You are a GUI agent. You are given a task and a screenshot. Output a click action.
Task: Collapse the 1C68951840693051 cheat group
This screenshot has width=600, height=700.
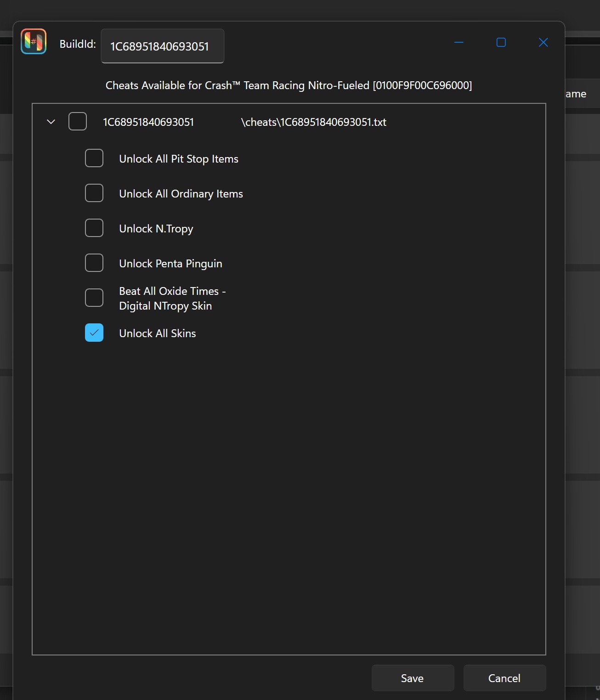point(51,122)
